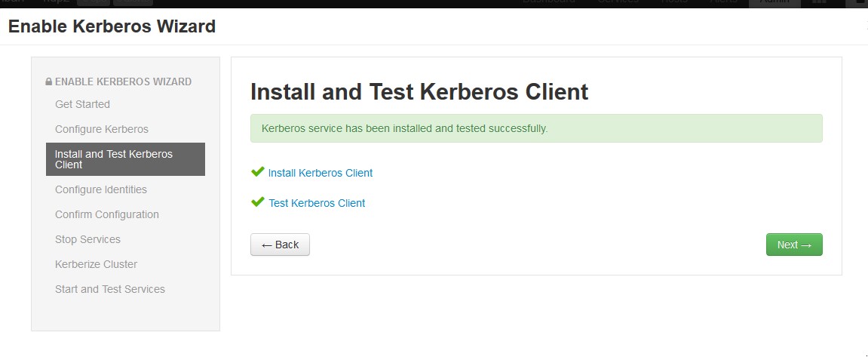This screenshot has height=357, width=868.
Task: Go to the Kerberize Cluster step
Action: [96, 264]
